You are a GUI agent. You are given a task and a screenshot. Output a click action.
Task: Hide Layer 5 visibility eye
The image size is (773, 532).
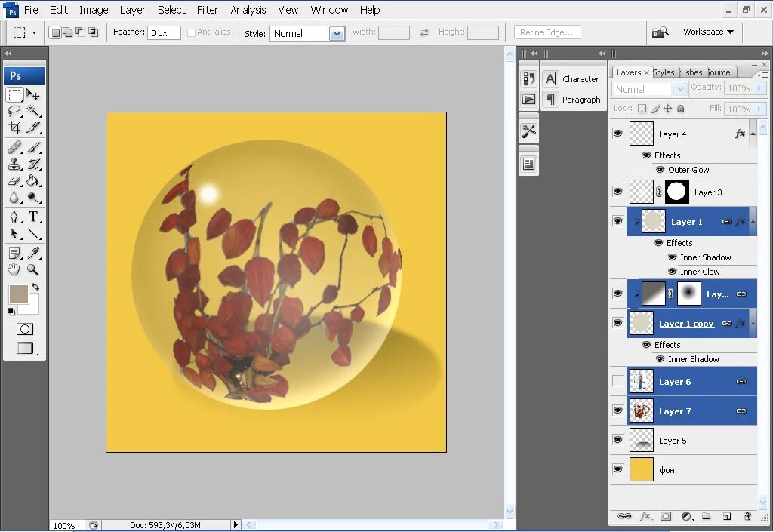coord(617,440)
